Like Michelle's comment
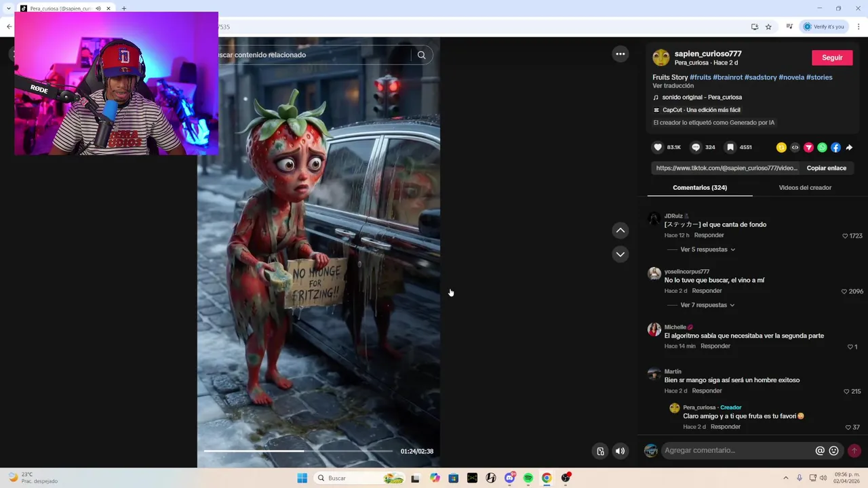The image size is (868, 488). tap(850, 347)
